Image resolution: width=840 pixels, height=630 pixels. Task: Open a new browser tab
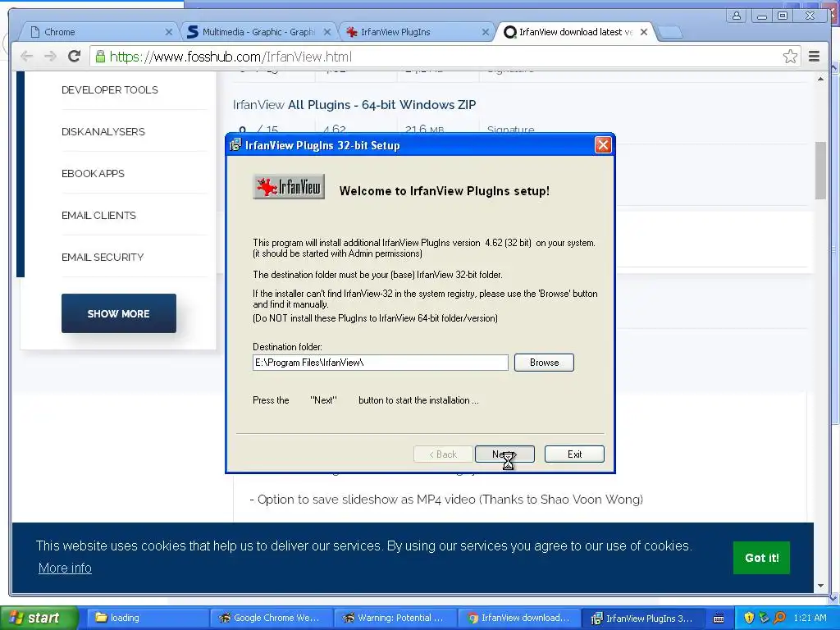[669, 33]
